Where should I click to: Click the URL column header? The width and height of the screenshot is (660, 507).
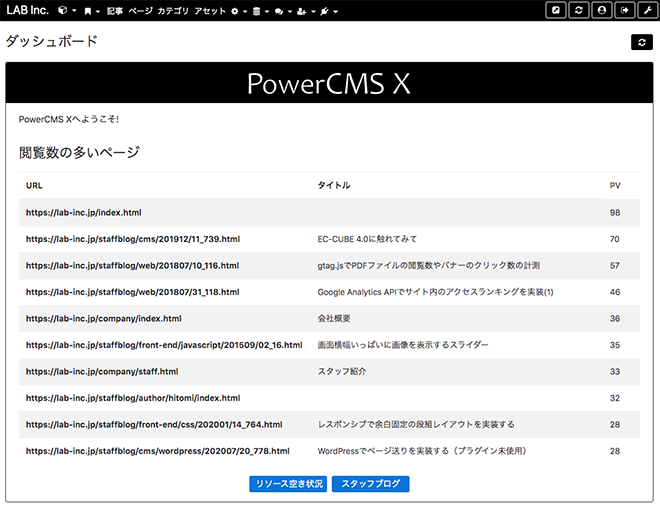coord(34,186)
